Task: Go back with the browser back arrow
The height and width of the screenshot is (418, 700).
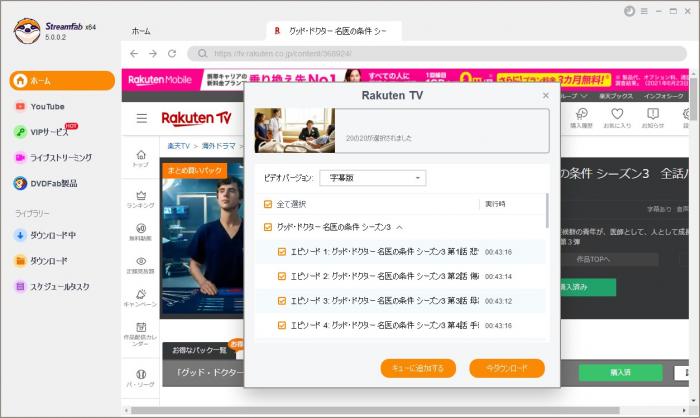Action: 134,54
